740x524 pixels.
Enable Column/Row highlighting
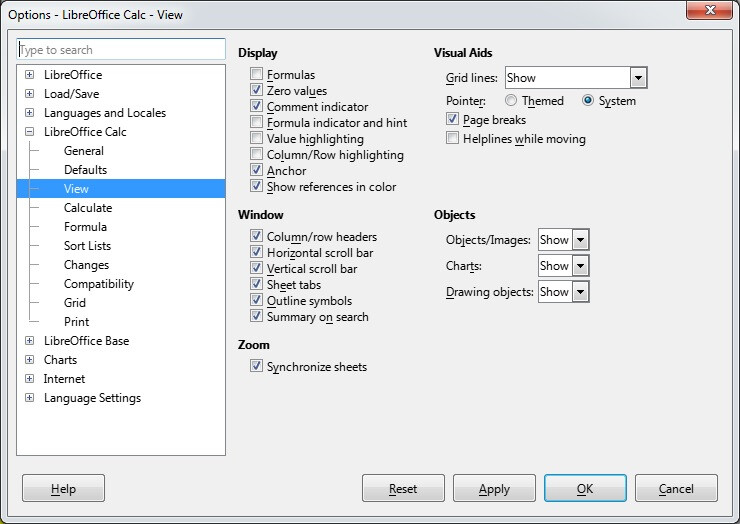coord(257,155)
